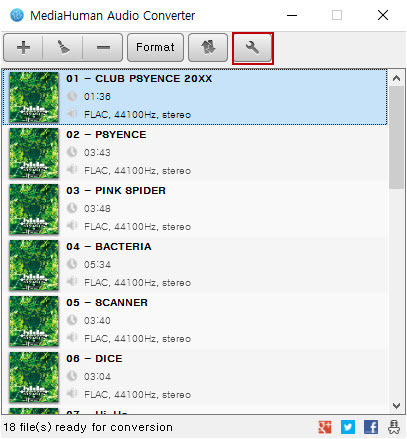Screen dimensions: 407x439
Task: Click the 03:04 duration text
Action: (x=97, y=377)
